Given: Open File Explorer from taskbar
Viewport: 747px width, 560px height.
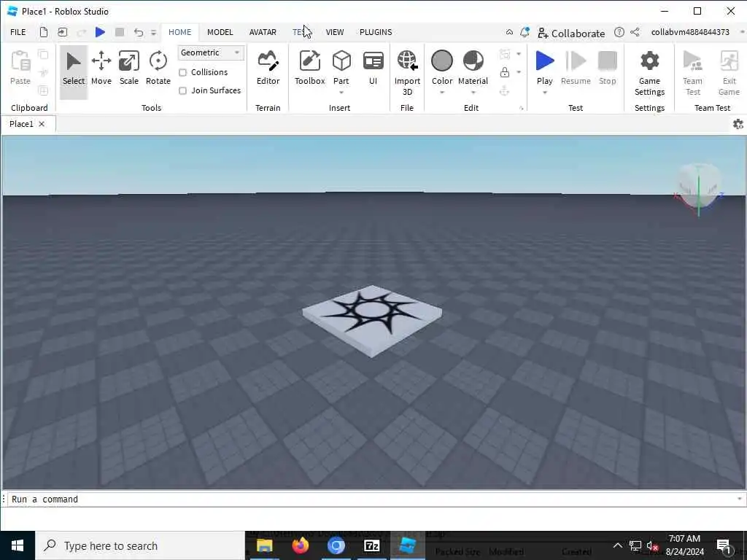Looking at the screenshot, I should pyautogui.click(x=264, y=545).
